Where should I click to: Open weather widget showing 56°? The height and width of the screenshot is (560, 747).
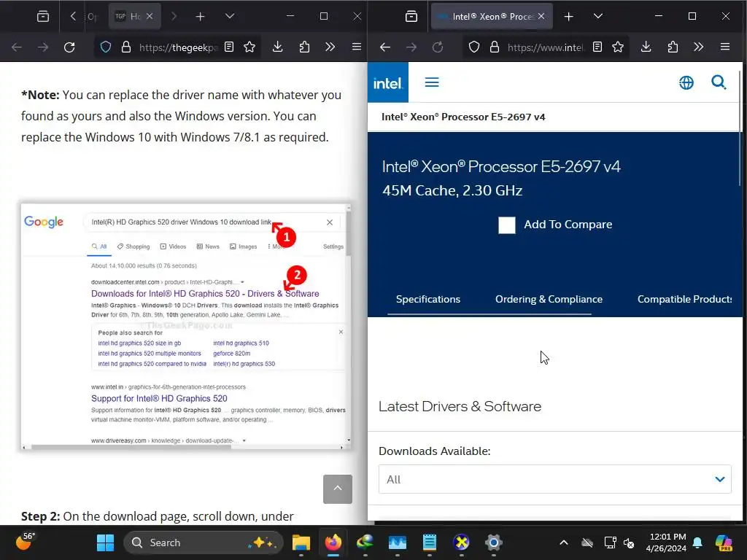click(x=26, y=542)
